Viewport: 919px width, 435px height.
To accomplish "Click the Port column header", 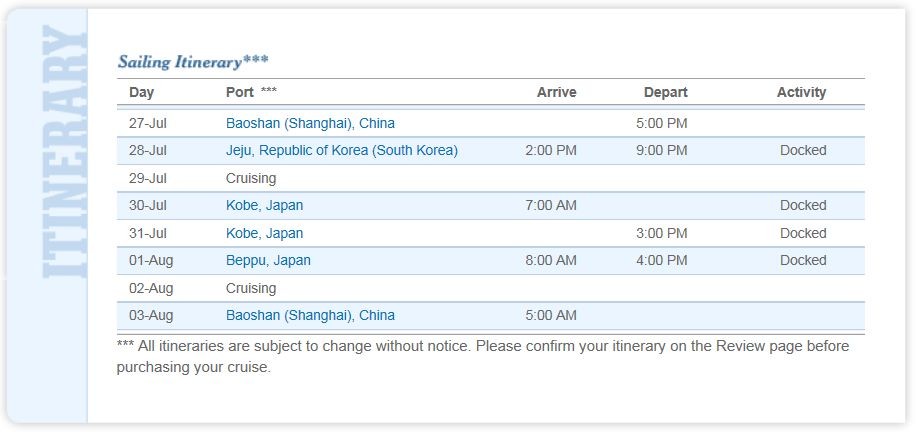I will (240, 93).
